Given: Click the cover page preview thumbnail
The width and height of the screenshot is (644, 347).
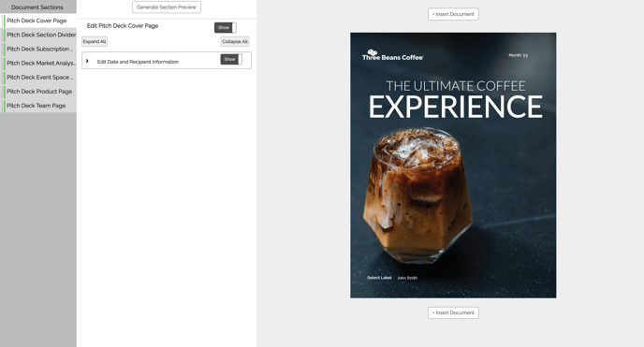Looking at the screenshot, I should tap(453, 166).
